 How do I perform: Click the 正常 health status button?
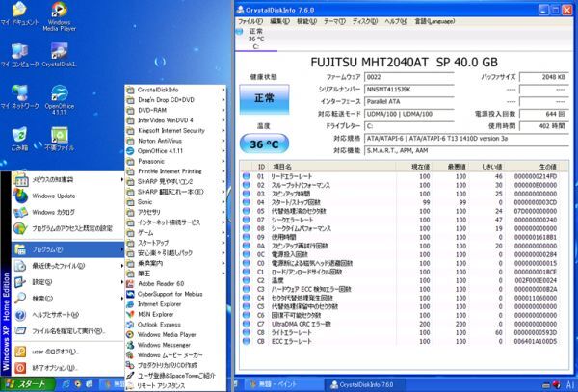[x=264, y=99]
